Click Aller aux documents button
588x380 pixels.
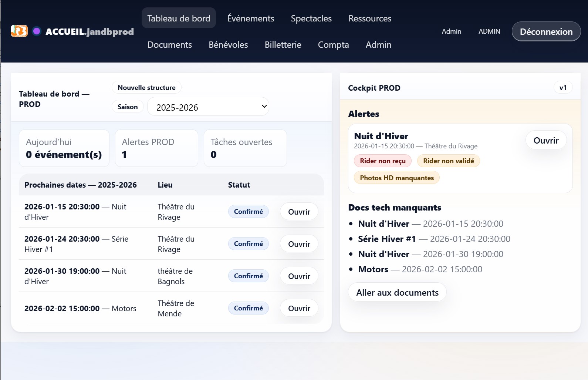pos(397,292)
